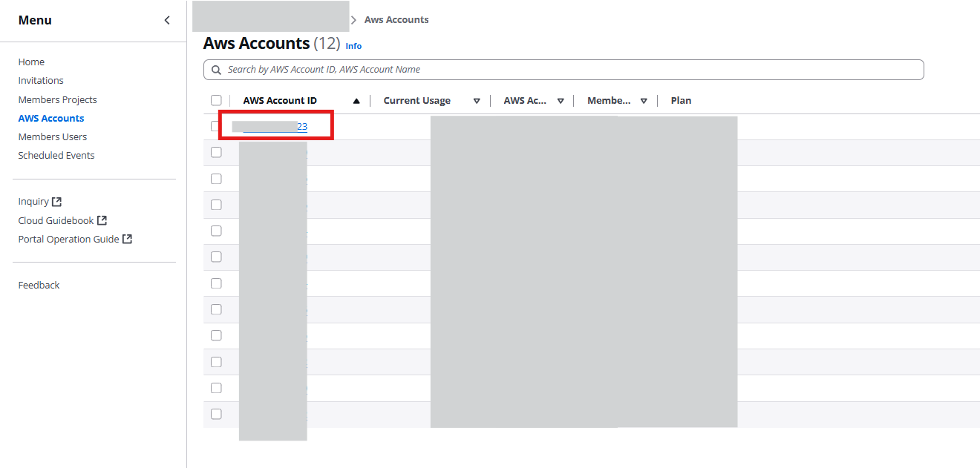980x468 pixels.
Task: Click the Info link beside Aws Accounts
Action: (x=353, y=46)
